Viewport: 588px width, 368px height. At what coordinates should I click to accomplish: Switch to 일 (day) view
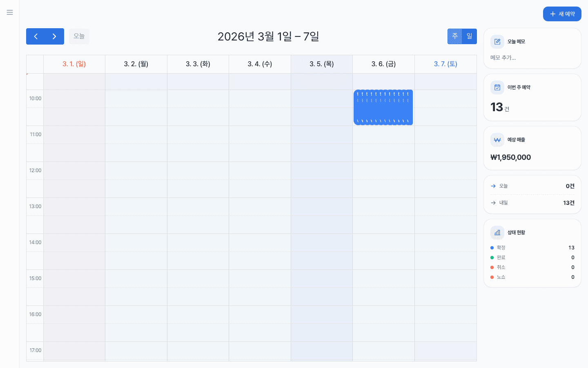[469, 36]
